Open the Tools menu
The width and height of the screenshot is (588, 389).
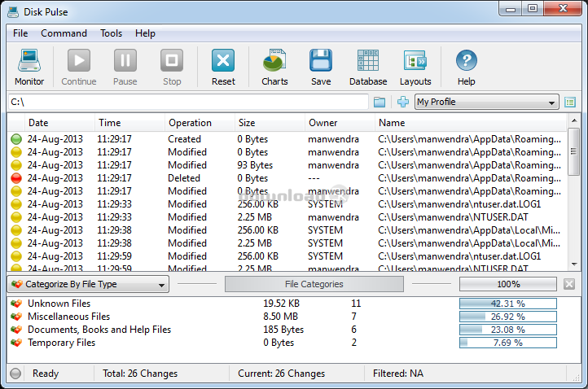tap(111, 33)
